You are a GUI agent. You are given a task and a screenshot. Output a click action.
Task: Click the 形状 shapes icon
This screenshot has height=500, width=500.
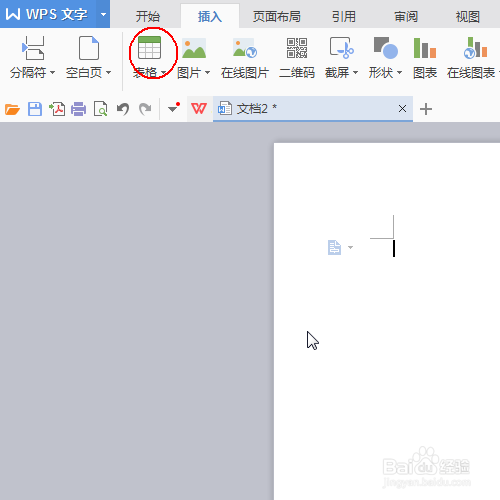tap(386, 48)
